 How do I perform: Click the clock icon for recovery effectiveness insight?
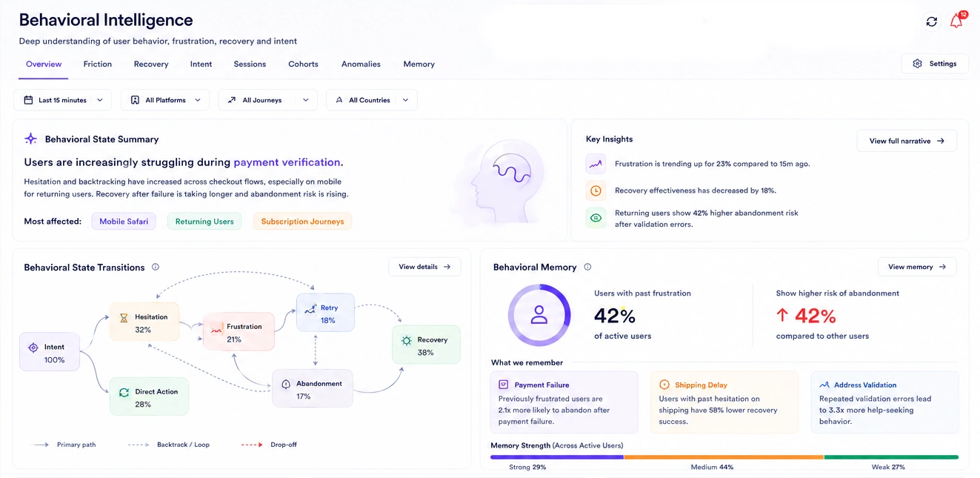pyautogui.click(x=596, y=190)
